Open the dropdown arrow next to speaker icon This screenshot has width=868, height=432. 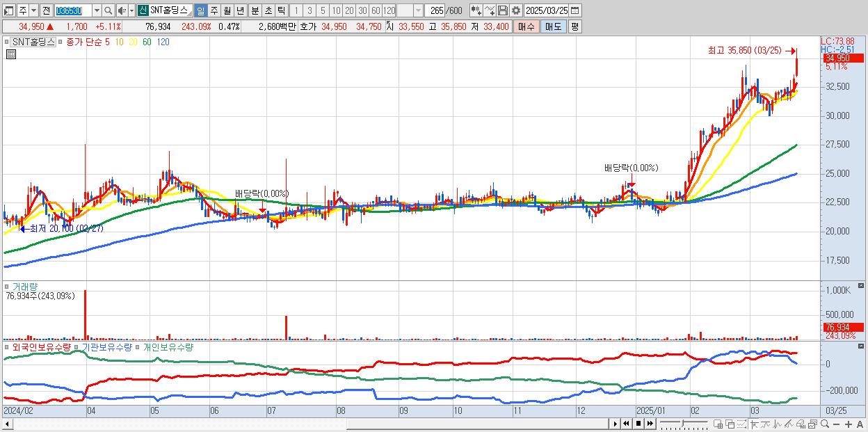(x=131, y=10)
